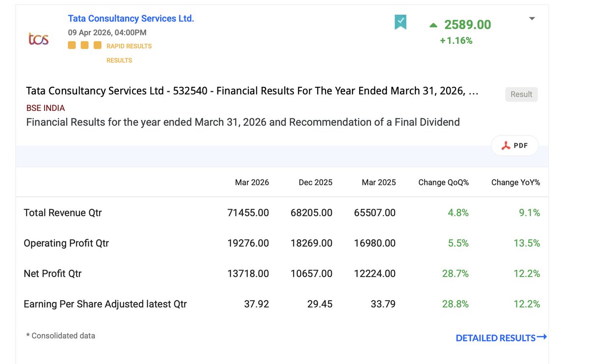This screenshot has width=589, height=364.
Task: Click the Result tag button
Action: pyautogui.click(x=521, y=94)
